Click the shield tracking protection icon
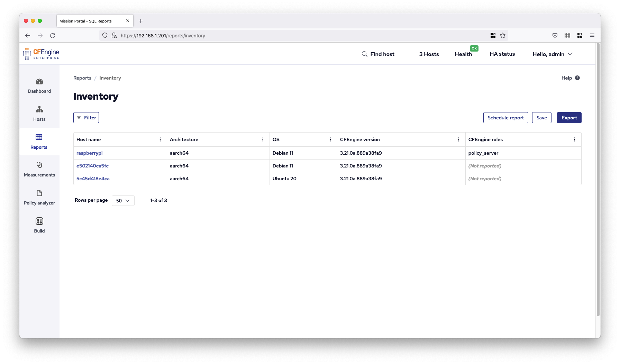 tap(105, 35)
